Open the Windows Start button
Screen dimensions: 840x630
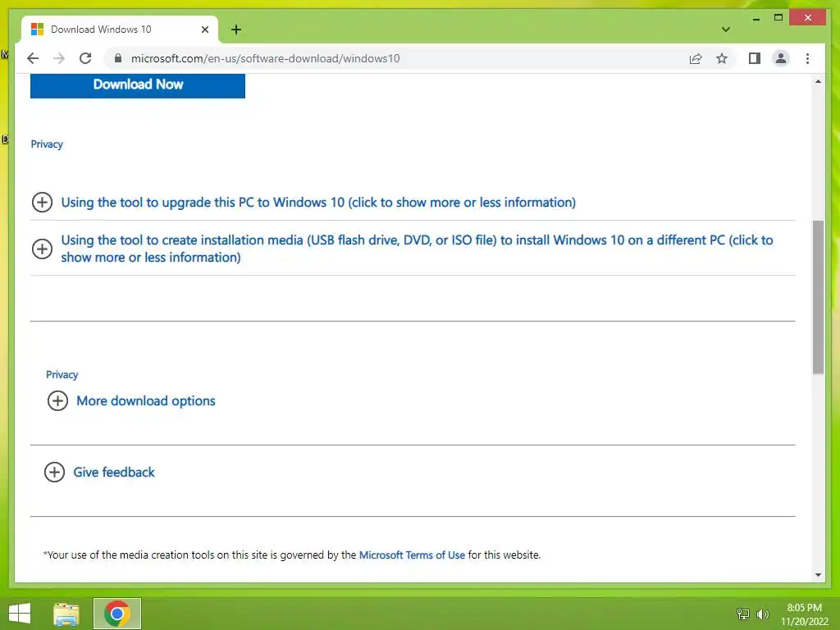tap(20, 614)
